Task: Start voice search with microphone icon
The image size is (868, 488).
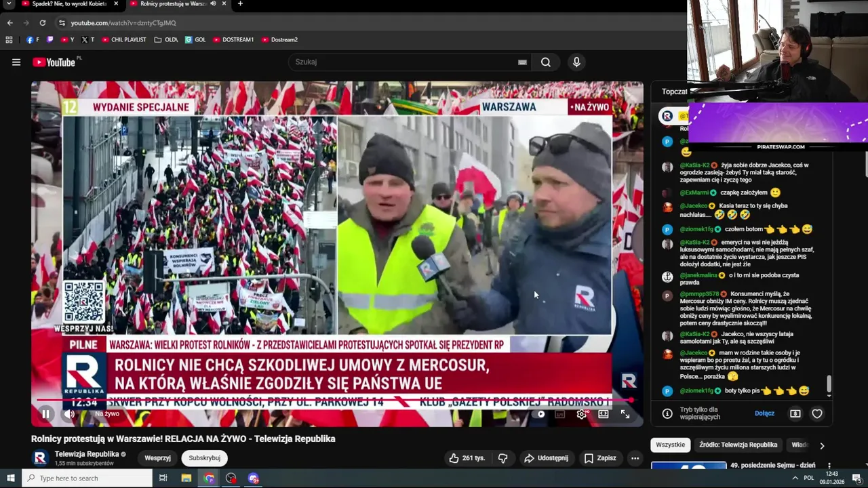Action: pyautogui.click(x=576, y=62)
